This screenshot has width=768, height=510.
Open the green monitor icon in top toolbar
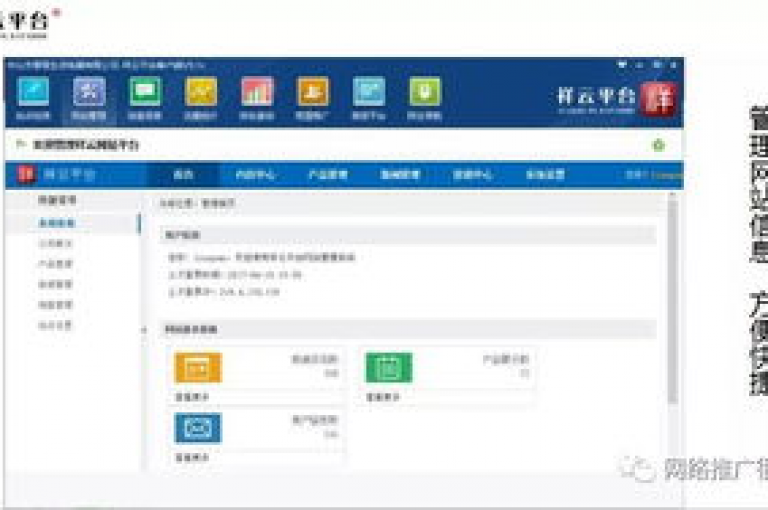pyautogui.click(x=145, y=92)
